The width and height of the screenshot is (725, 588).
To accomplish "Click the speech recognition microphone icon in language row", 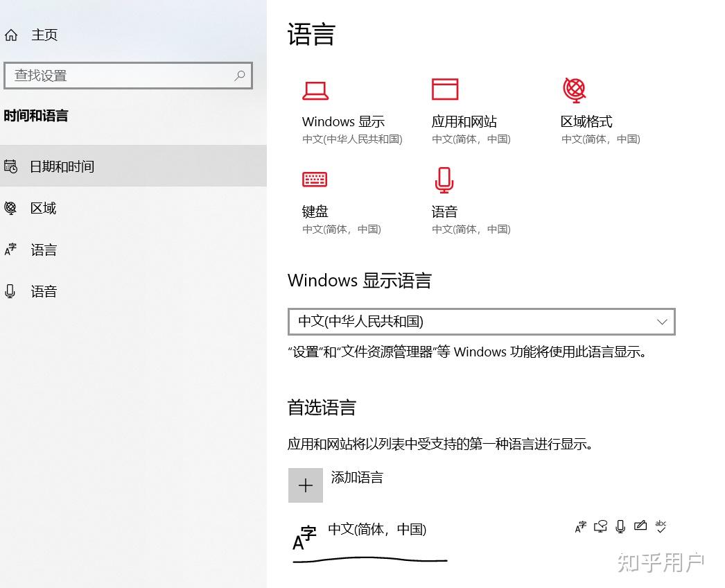I will (620, 526).
